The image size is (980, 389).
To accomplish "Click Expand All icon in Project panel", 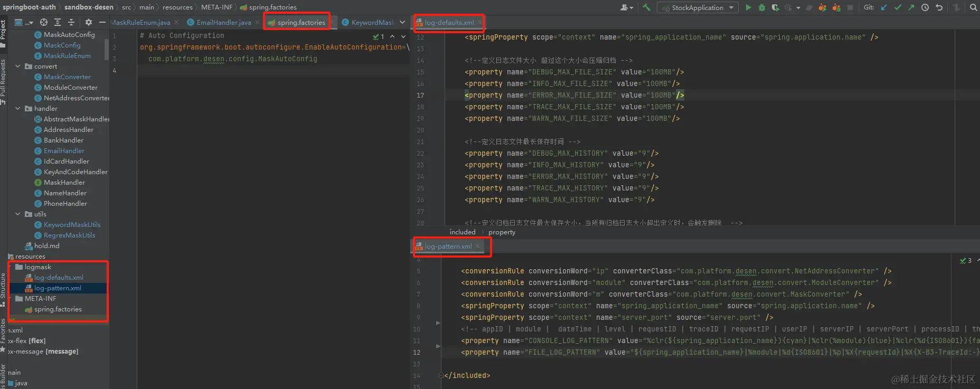I will [58, 22].
